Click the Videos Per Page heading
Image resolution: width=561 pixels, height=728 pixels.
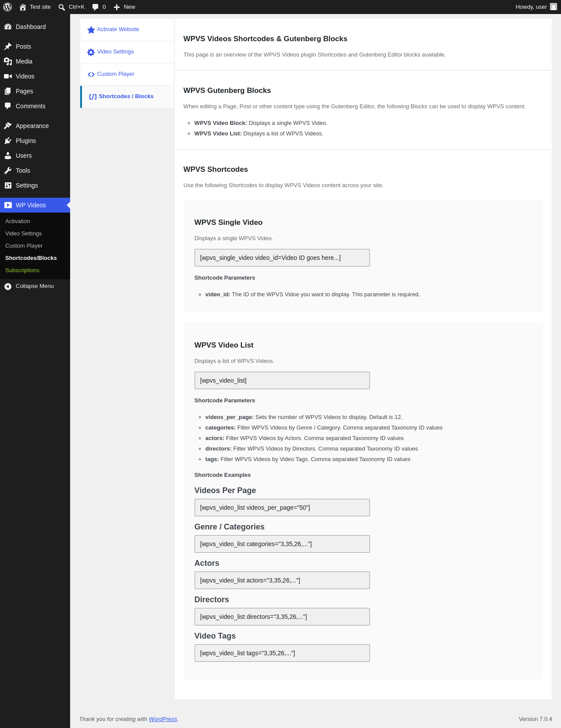click(x=225, y=490)
